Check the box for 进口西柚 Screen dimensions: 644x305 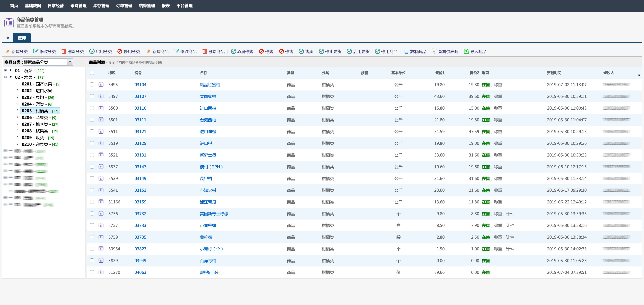[92, 108]
